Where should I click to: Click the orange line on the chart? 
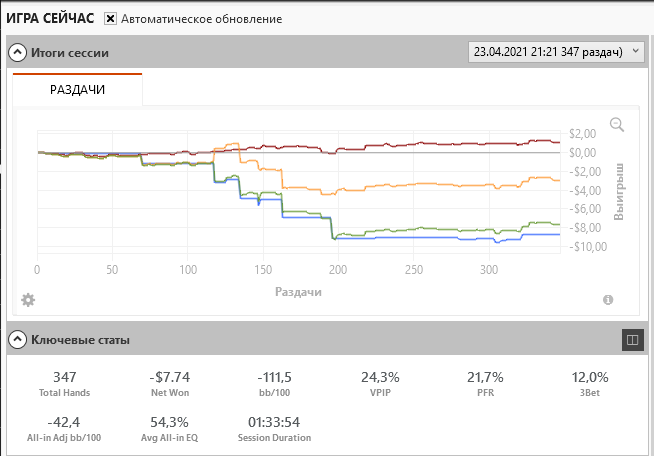[400, 185]
